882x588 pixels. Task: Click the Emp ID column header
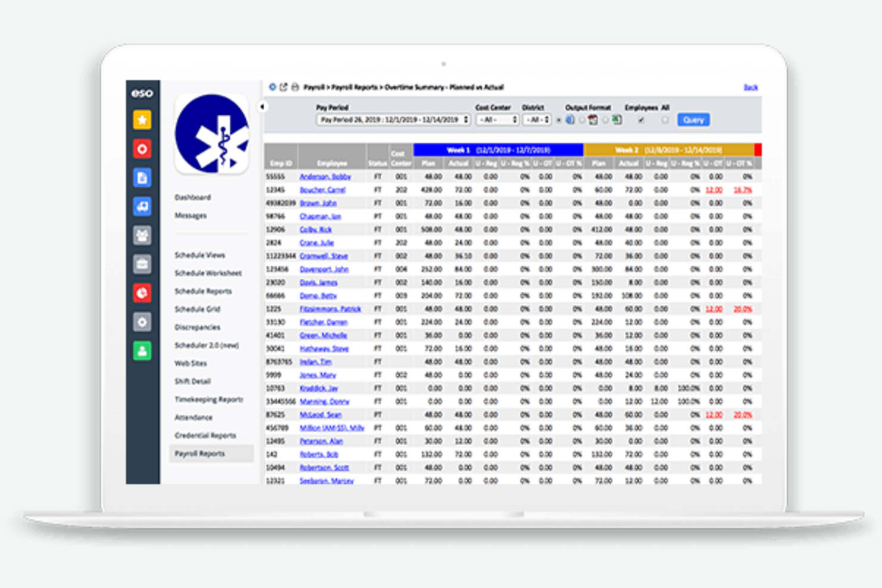(281, 163)
